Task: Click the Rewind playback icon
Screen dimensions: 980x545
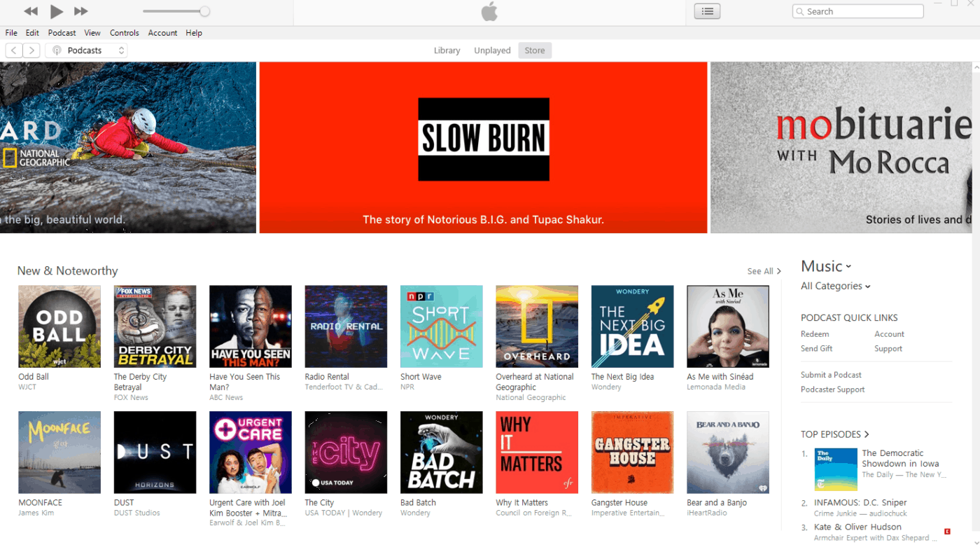Action: [x=31, y=11]
